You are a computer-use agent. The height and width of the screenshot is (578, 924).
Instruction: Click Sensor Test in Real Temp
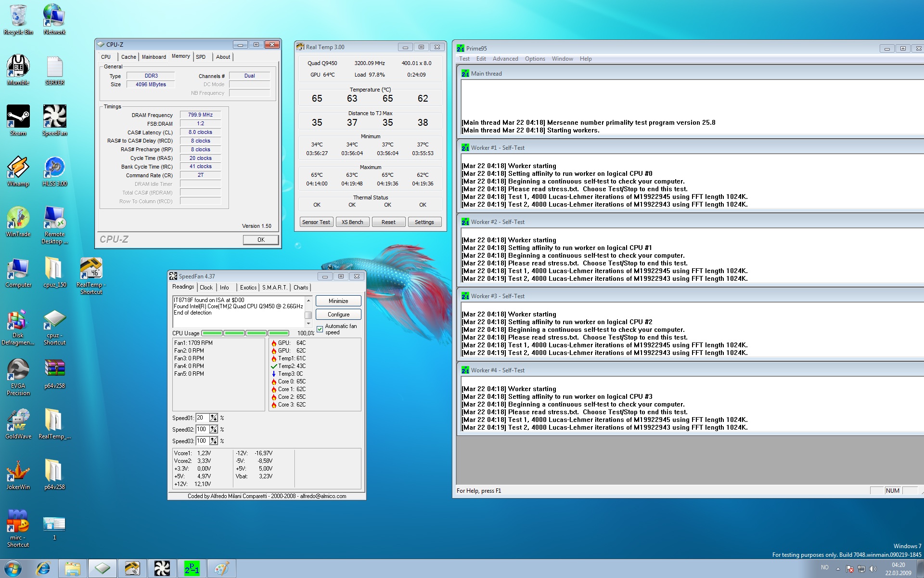pyautogui.click(x=316, y=222)
